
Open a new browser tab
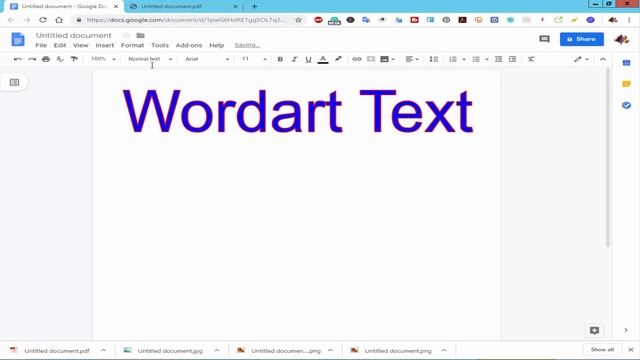click(254, 7)
